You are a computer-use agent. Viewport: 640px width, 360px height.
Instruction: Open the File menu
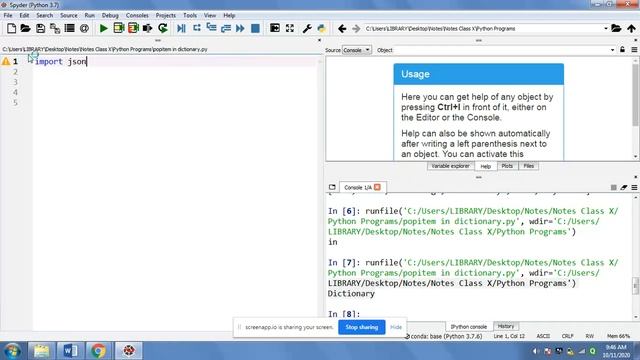pyautogui.click(x=8, y=15)
